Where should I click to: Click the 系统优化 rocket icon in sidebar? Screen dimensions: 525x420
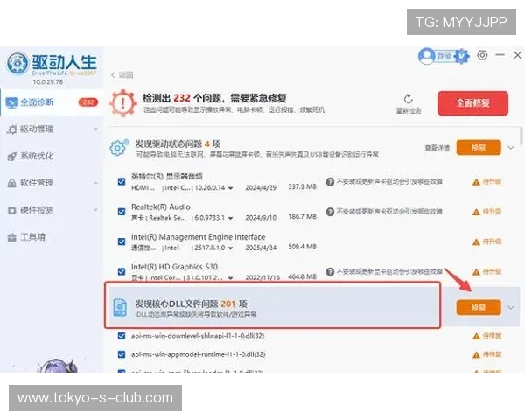(x=11, y=157)
